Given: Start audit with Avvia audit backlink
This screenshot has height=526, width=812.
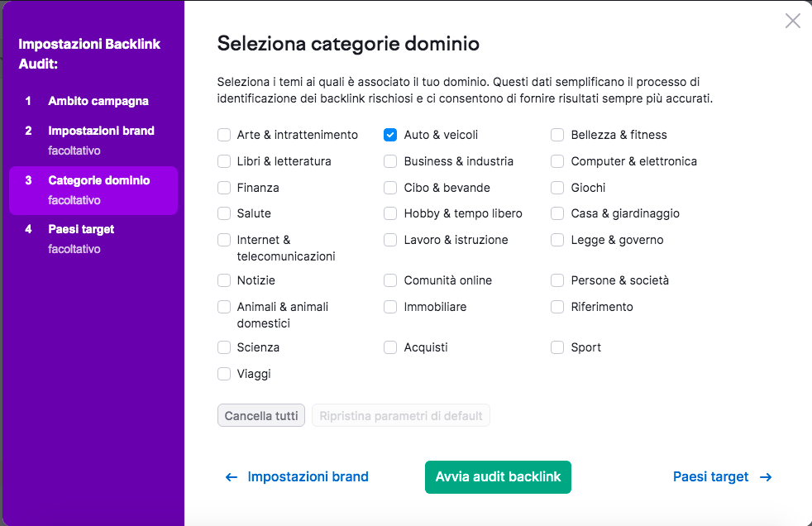Looking at the screenshot, I should click(x=498, y=477).
